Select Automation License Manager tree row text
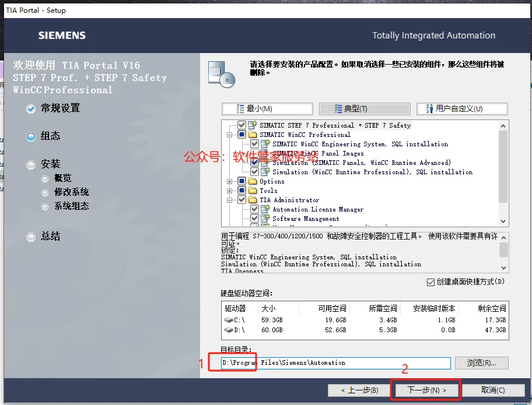 click(x=318, y=209)
